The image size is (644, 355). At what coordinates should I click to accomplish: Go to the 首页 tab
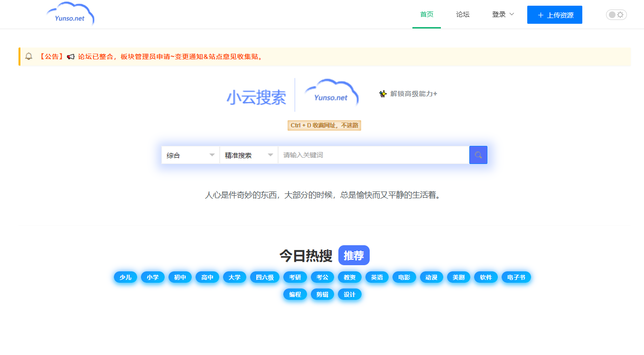pos(427,14)
